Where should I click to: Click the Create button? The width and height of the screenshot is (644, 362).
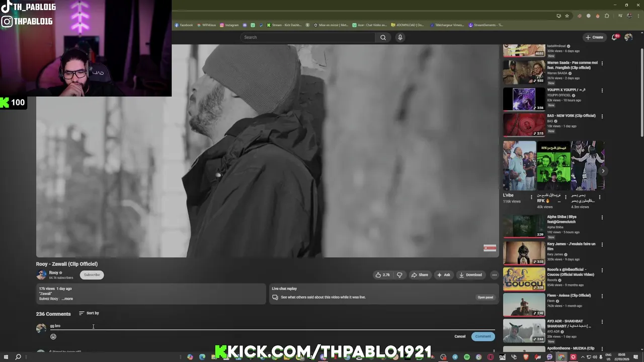tap(594, 37)
